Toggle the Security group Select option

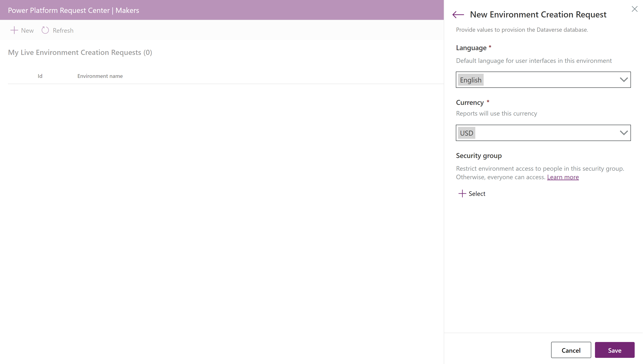[x=472, y=193]
